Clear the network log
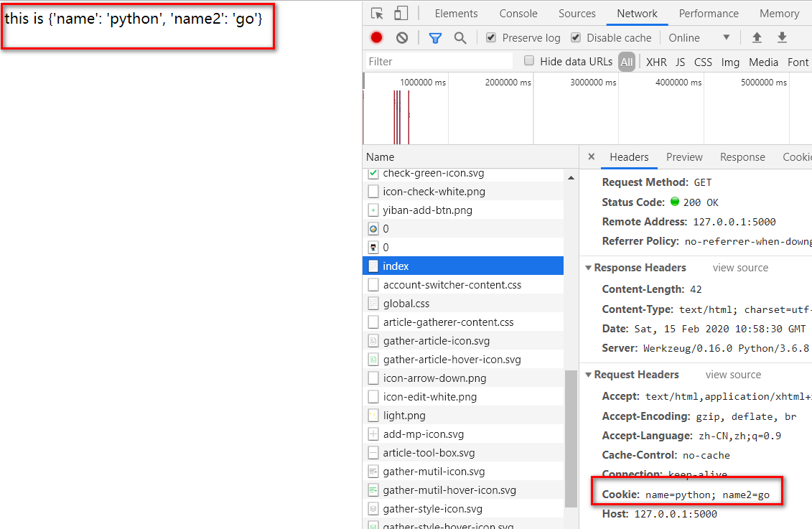The image size is (812, 529). click(x=402, y=37)
